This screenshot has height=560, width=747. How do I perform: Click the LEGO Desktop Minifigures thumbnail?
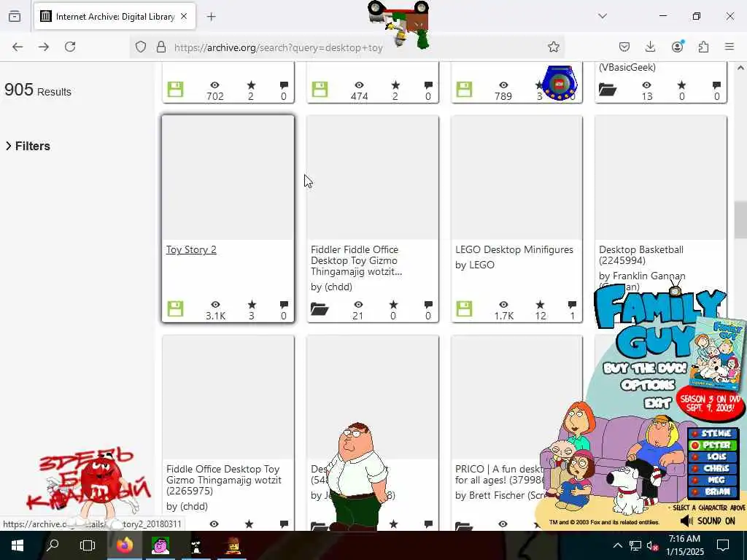coord(517,178)
